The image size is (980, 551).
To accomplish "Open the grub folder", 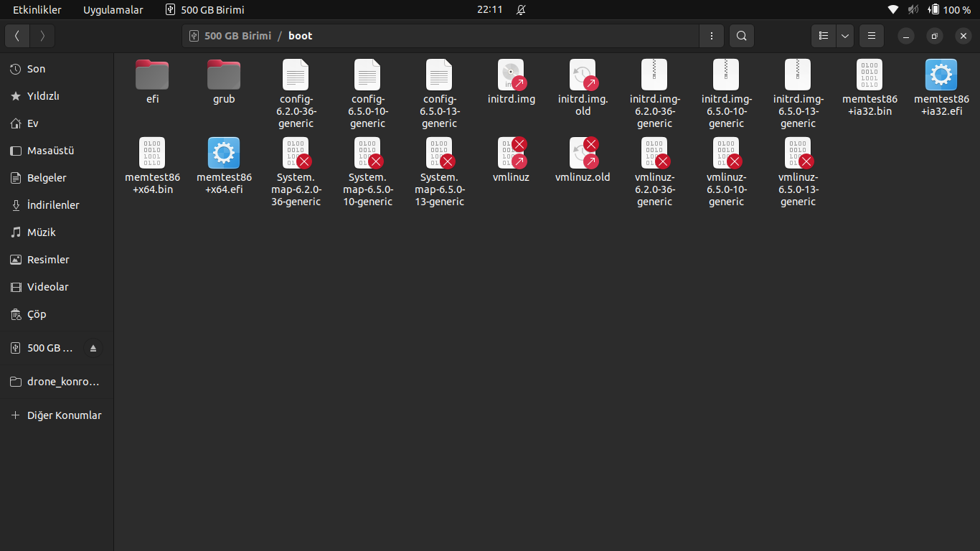I will tap(224, 75).
